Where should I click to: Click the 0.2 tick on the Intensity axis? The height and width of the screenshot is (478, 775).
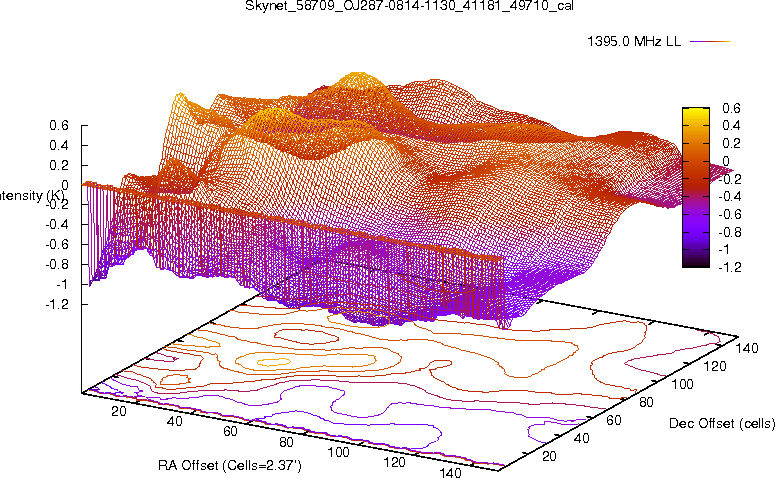(x=59, y=165)
